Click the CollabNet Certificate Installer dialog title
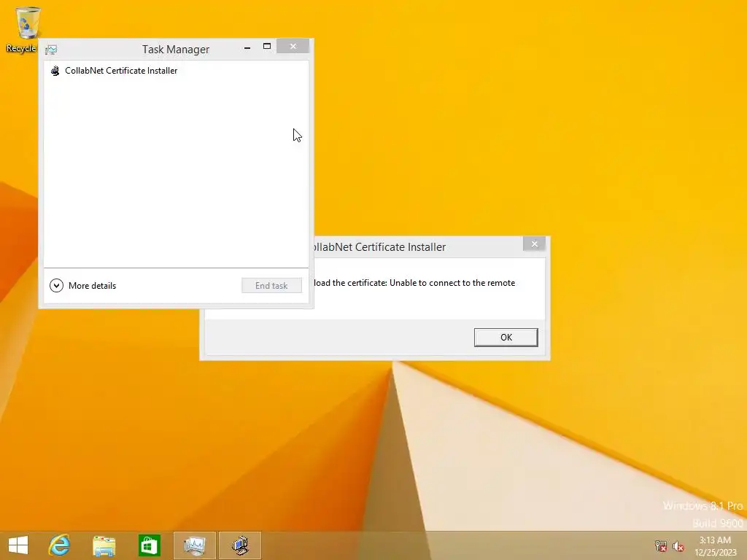The image size is (747, 560). 379,246
